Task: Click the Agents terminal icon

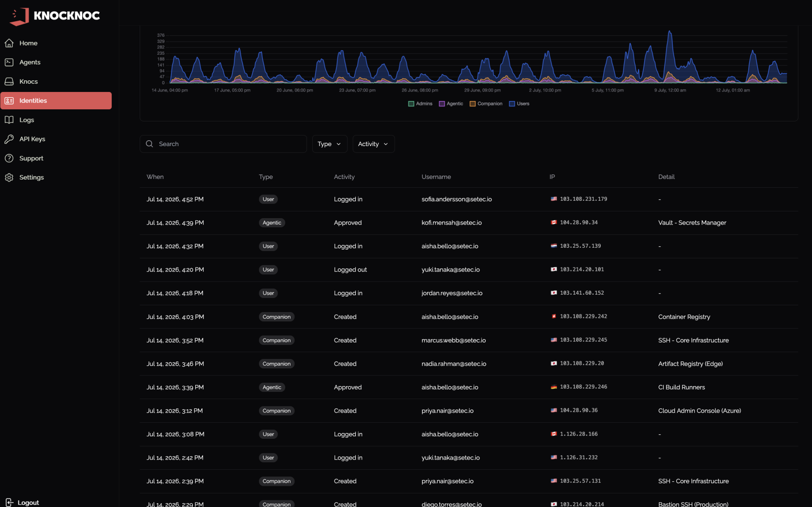Action: tap(9, 62)
